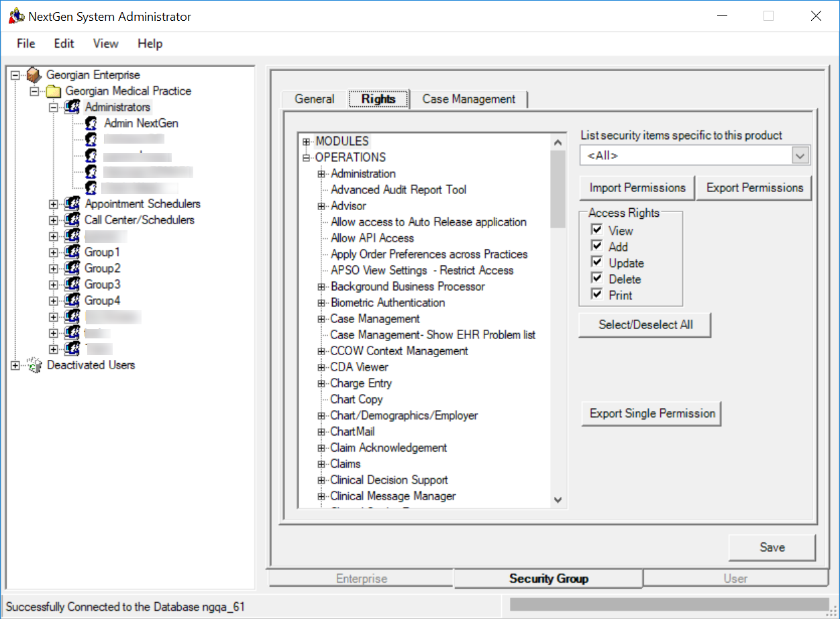The image size is (840, 619).
Task: Select Chart Copy tree item
Action: tap(356, 399)
